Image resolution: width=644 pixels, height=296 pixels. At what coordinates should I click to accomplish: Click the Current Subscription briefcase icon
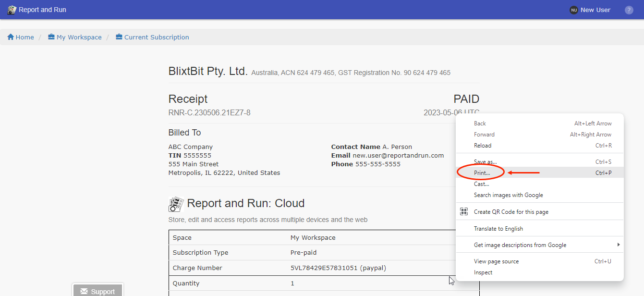pos(119,37)
